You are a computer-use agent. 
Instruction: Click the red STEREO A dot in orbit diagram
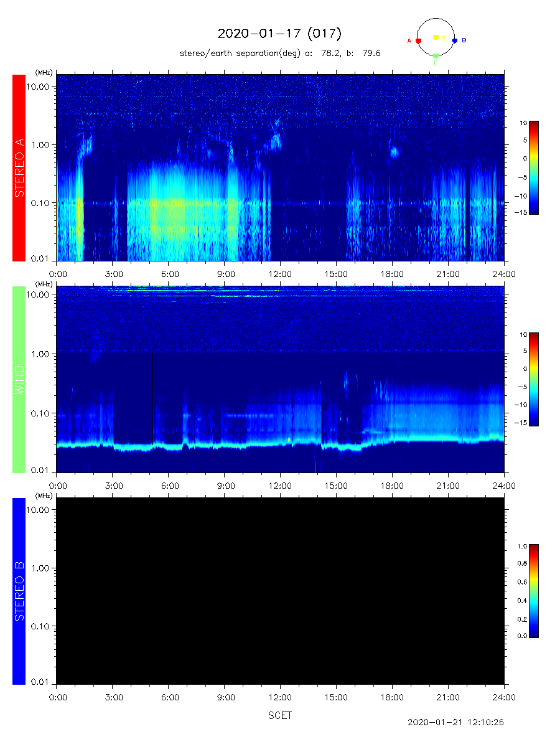click(419, 40)
